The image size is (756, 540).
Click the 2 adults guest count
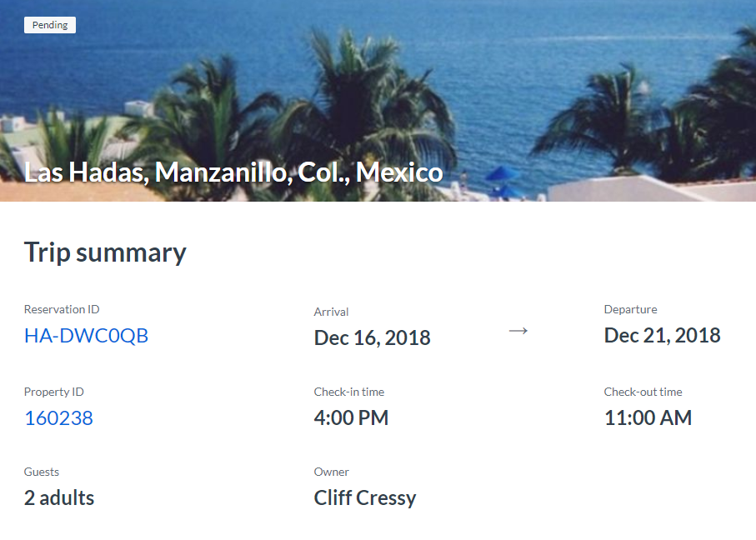click(59, 498)
